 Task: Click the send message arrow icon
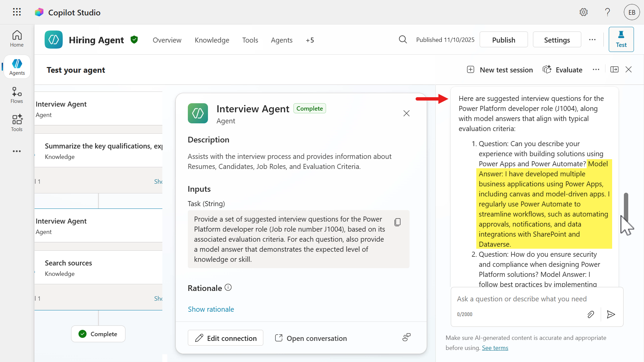611,314
